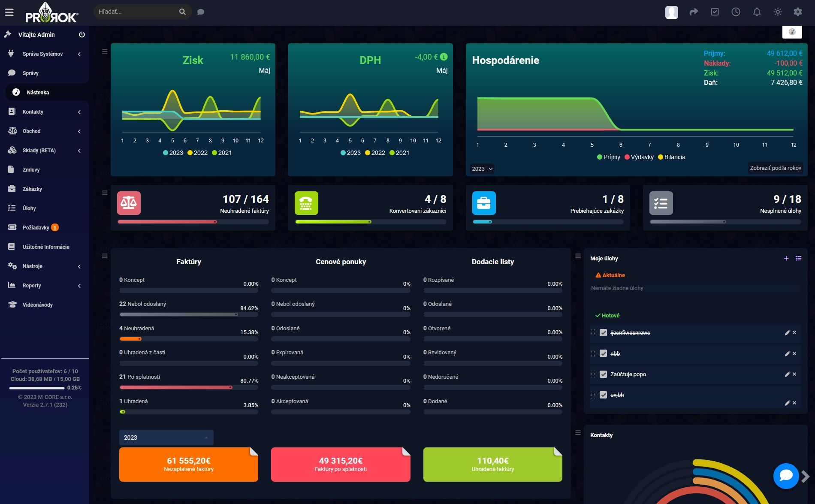Image resolution: width=815 pixels, height=504 pixels.
Task: Click the grey checklist icon
Action: 661,203
